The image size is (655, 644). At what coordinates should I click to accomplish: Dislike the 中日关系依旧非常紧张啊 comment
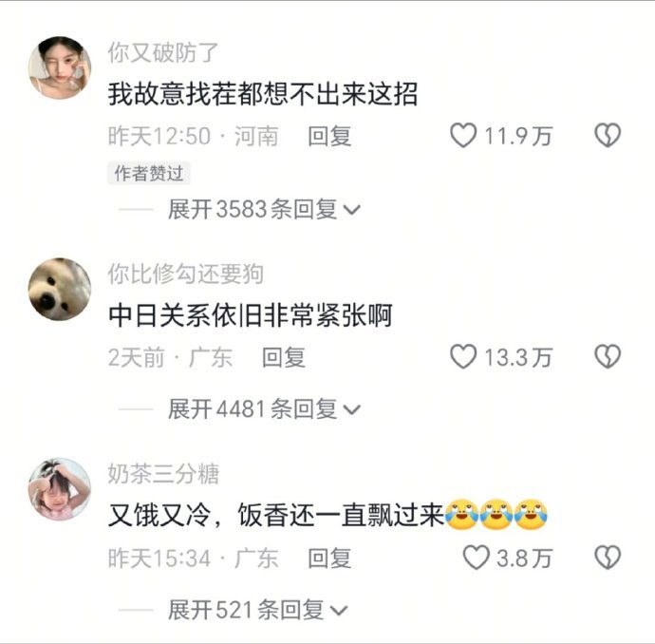pyautogui.click(x=608, y=356)
